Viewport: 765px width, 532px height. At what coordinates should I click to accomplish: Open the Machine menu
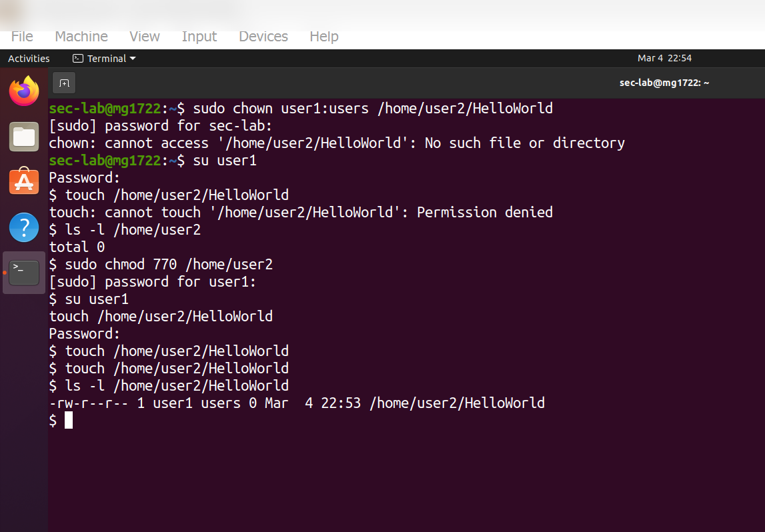pos(81,37)
